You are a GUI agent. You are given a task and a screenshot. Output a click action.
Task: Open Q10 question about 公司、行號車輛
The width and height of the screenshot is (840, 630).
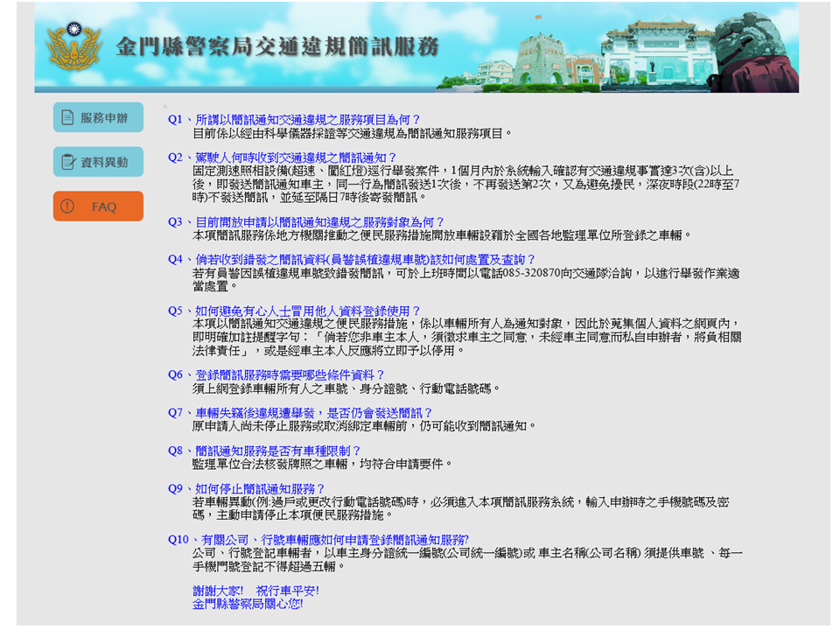point(318,540)
